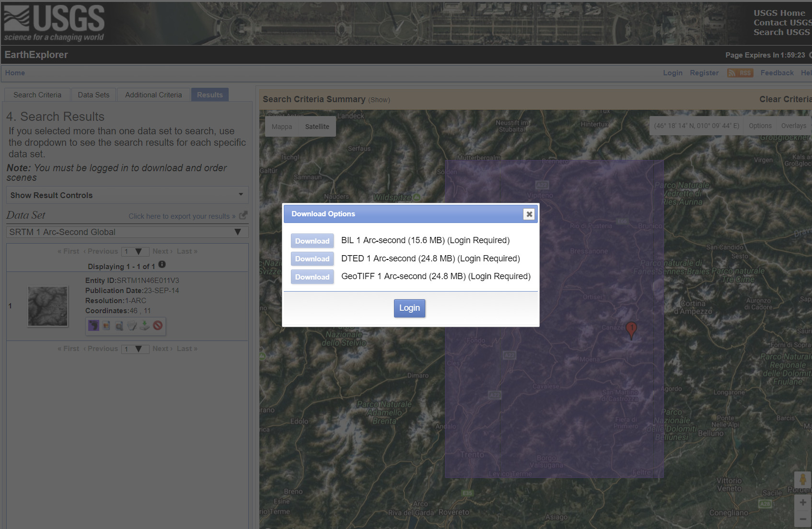Open the compare browse icon
812x529 pixels.
(119, 326)
